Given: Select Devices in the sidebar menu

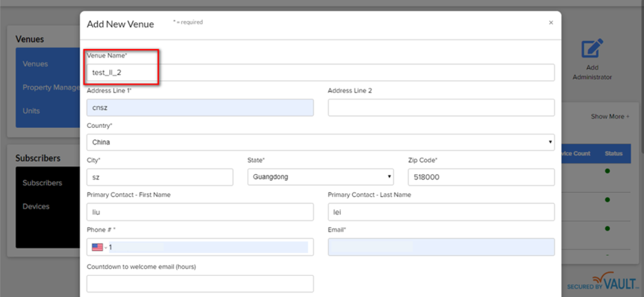Looking at the screenshot, I should pos(36,206).
